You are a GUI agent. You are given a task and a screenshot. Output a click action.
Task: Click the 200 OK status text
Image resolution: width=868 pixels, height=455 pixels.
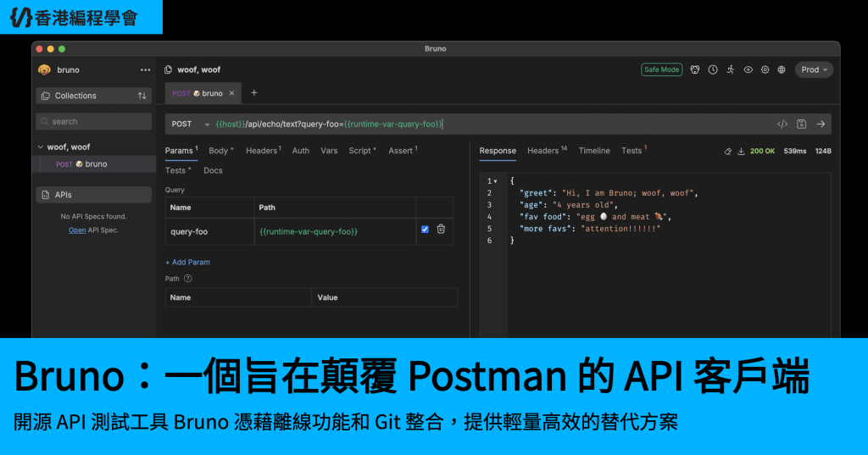click(x=762, y=151)
